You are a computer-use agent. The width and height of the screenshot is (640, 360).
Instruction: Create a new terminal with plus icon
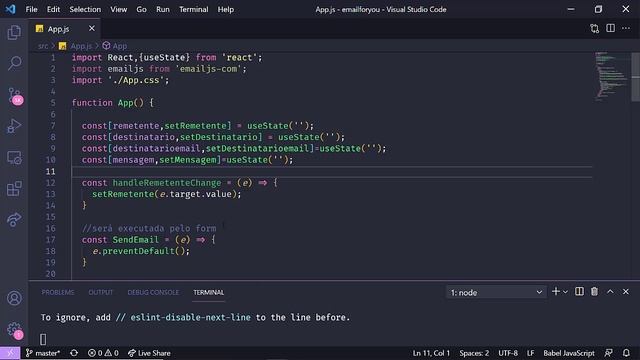(556, 291)
